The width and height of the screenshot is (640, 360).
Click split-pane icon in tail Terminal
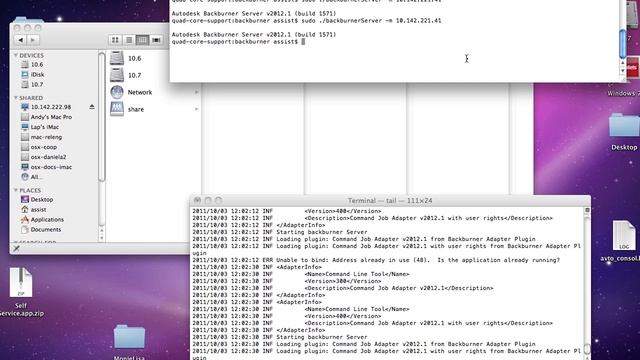tap(587, 210)
